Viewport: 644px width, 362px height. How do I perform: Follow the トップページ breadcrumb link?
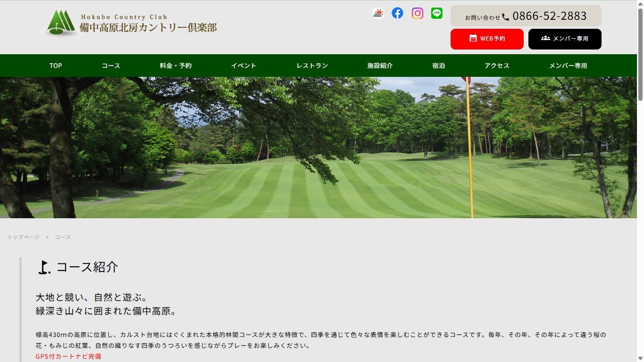point(23,237)
